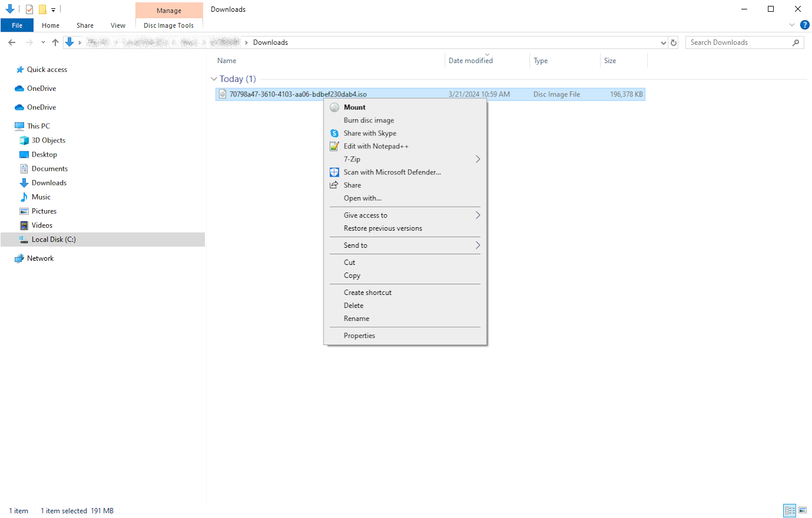Choose Scan with Microsoft Defender
Screen dimensions: 812x518
[x=392, y=172]
